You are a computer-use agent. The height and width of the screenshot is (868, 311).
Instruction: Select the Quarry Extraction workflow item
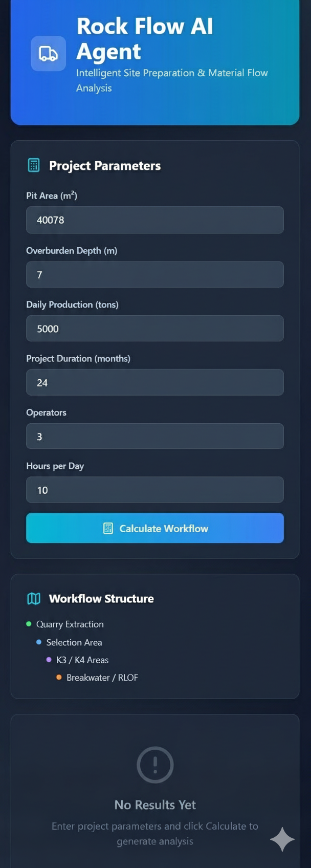tap(70, 624)
